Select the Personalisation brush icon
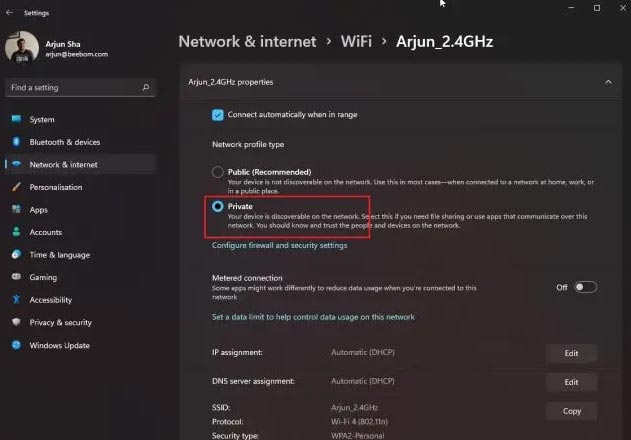631x440 pixels. (16, 187)
